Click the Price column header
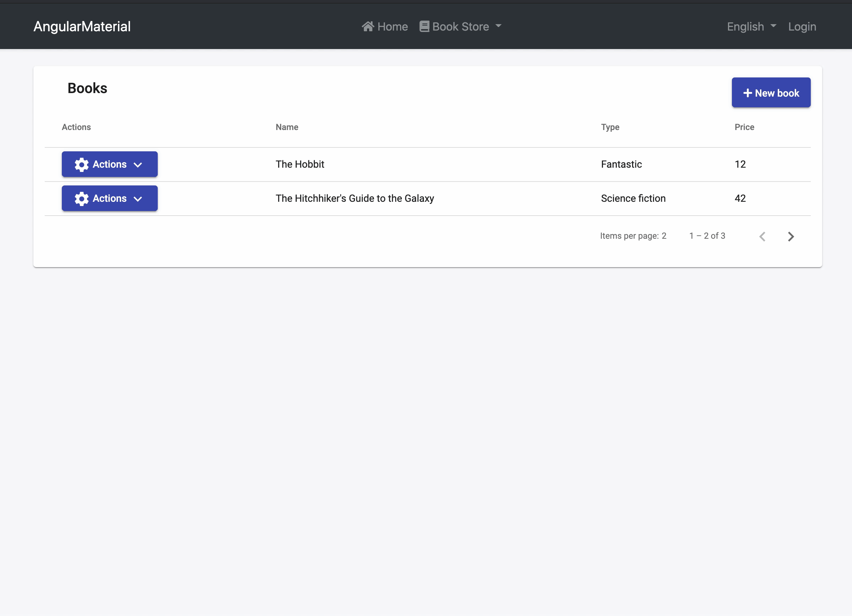Image resolution: width=852 pixels, height=616 pixels. pos(744,127)
